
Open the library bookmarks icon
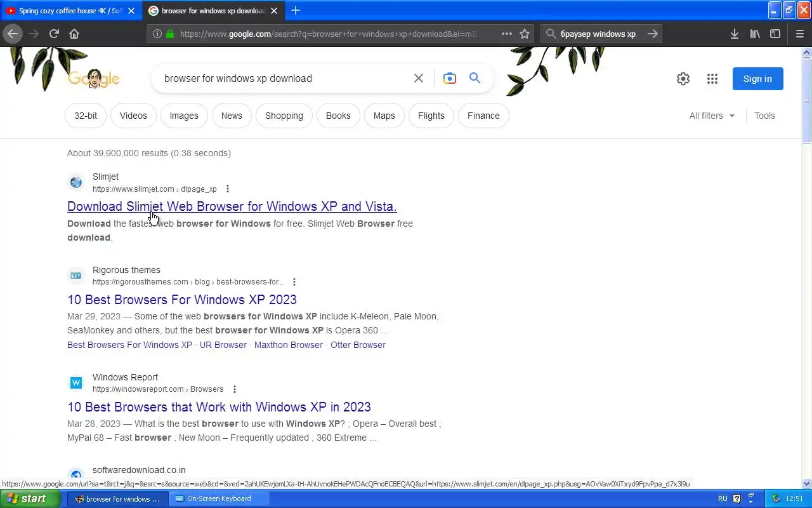[x=755, y=34]
